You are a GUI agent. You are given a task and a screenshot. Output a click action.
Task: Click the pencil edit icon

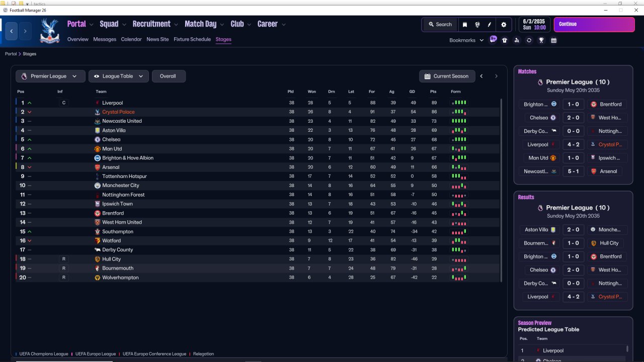490,24
